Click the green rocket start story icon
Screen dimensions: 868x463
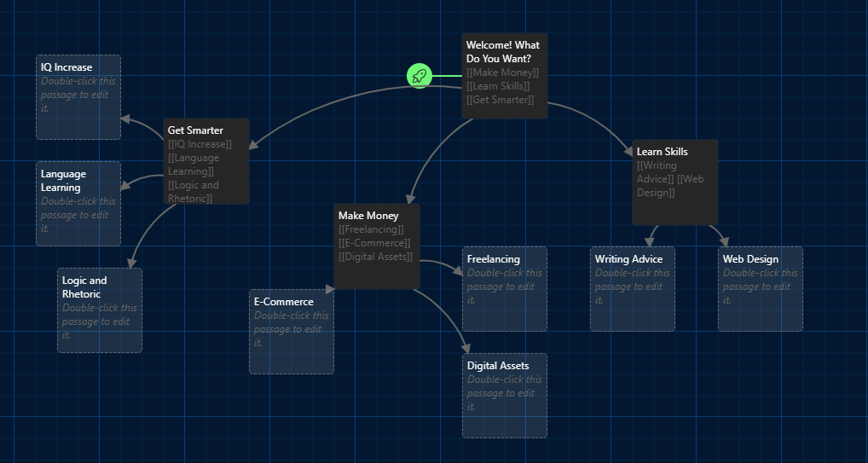(x=419, y=76)
